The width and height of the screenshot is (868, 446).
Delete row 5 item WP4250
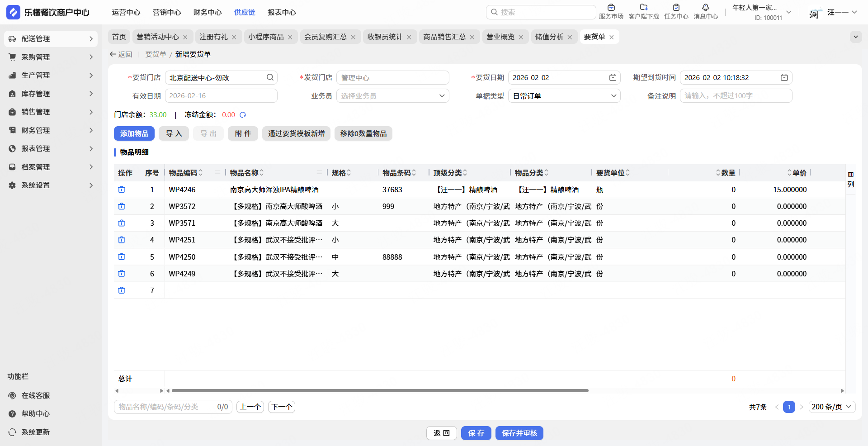coord(122,257)
